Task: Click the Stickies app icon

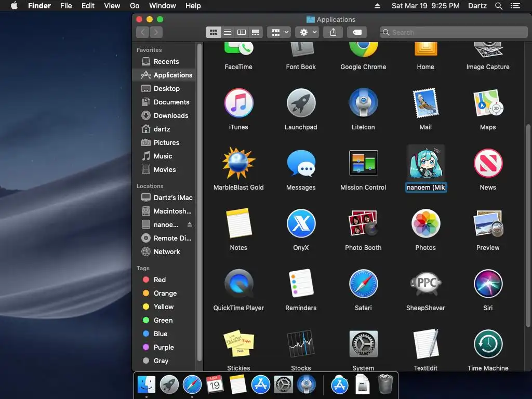Action: [x=238, y=343]
